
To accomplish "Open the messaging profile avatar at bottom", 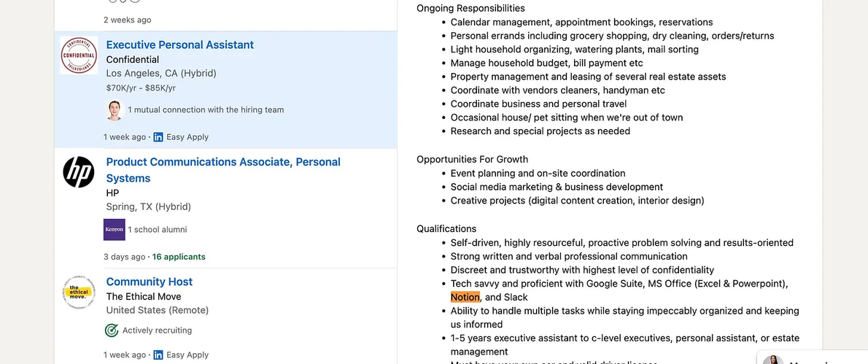I will (x=772, y=360).
